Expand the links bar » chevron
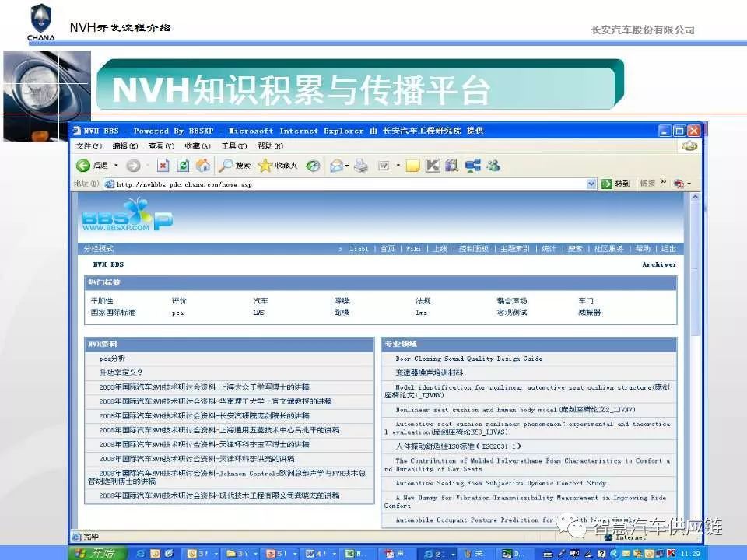 point(664,182)
